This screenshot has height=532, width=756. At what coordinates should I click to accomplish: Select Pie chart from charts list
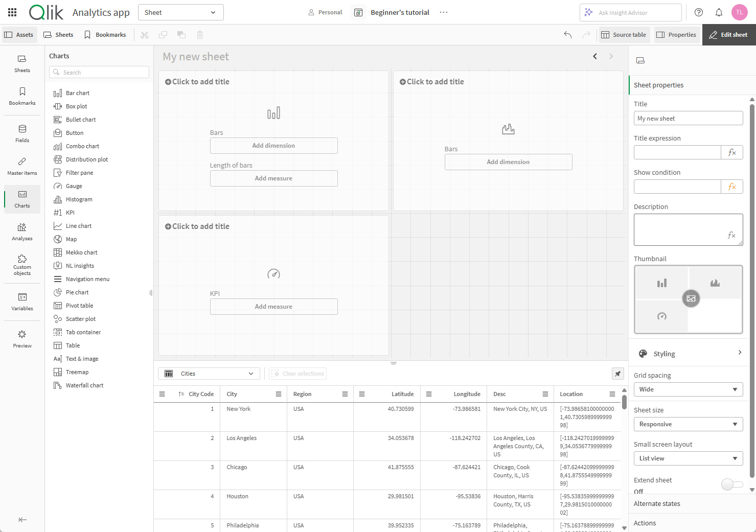coord(77,292)
